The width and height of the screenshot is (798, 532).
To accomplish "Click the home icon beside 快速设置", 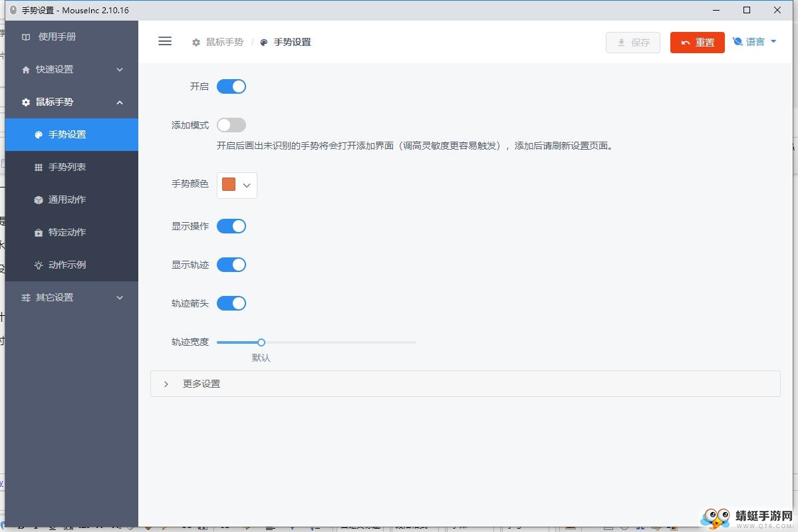I will point(26,70).
